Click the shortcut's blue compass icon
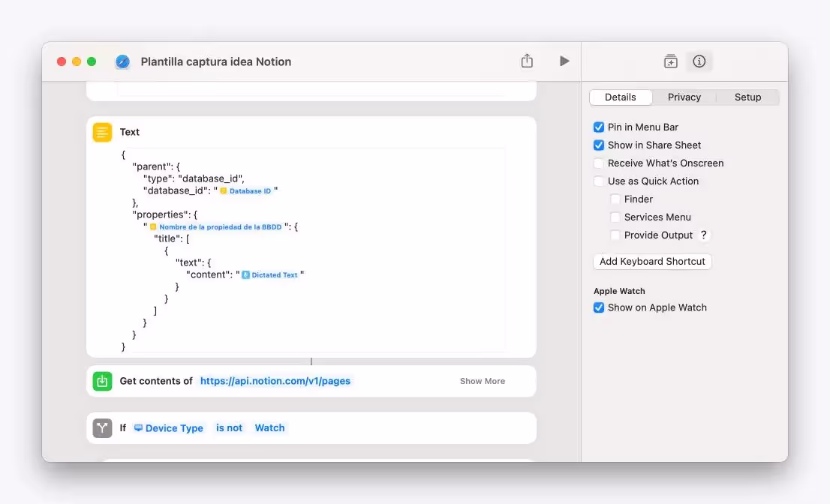Viewport: 830px width, 504px height. [122, 61]
